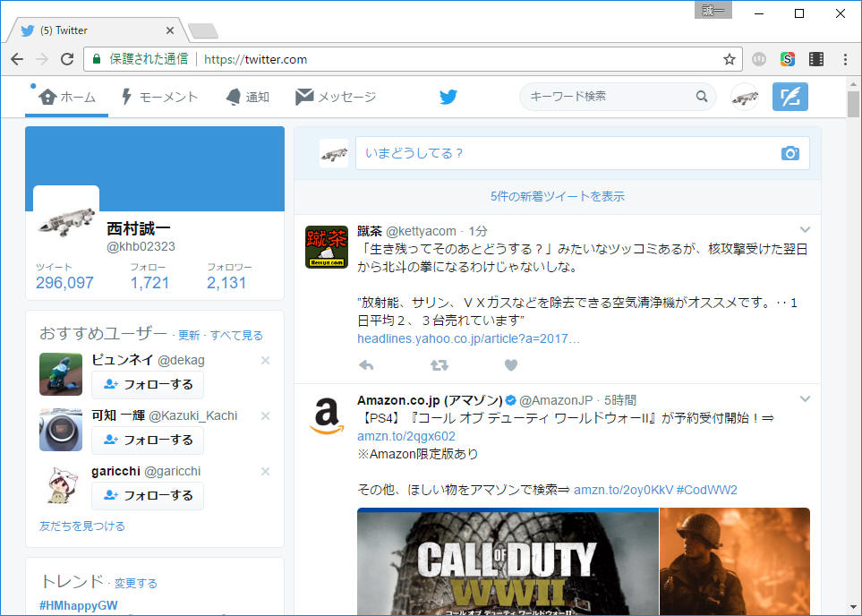This screenshot has width=862, height=616.
Task: Show the 5 new tweets bar
Action: [558, 196]
